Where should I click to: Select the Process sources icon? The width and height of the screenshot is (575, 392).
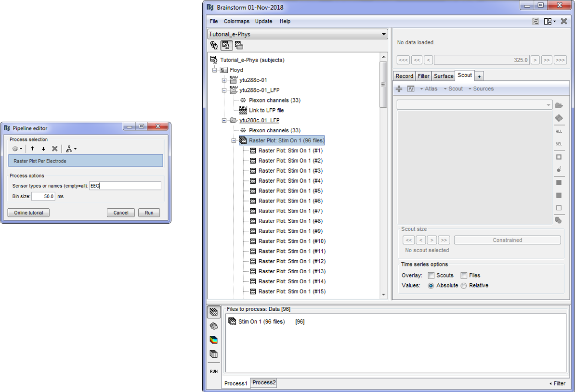(213, 326)
